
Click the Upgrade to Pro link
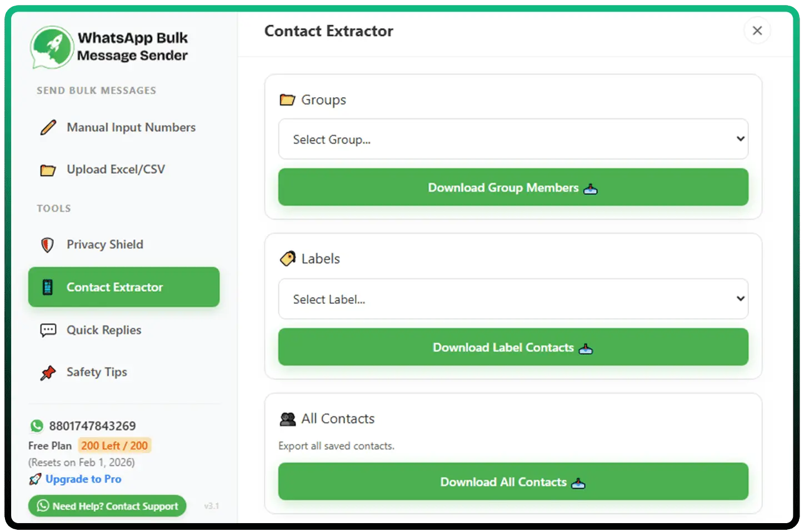(83, 479)
